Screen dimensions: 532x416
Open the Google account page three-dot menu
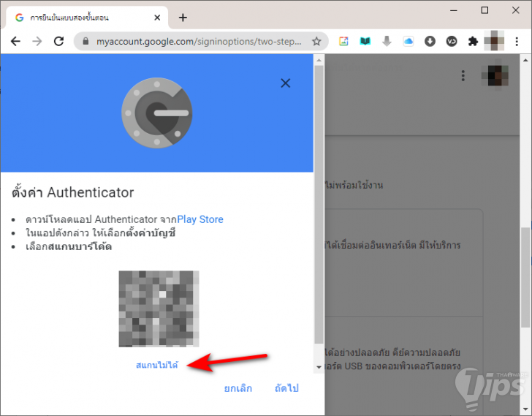(463, 75)
